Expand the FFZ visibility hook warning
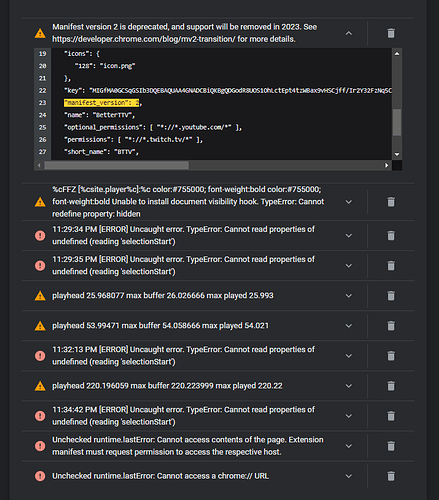The image size is (439, 500). click(x=349, y=202)
